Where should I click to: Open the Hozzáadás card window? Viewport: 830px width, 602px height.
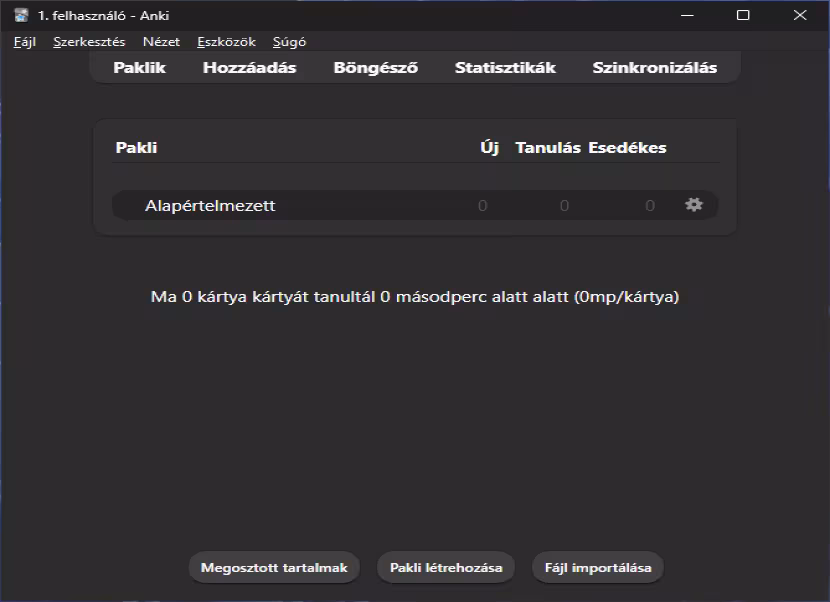(x=249, y=68)
